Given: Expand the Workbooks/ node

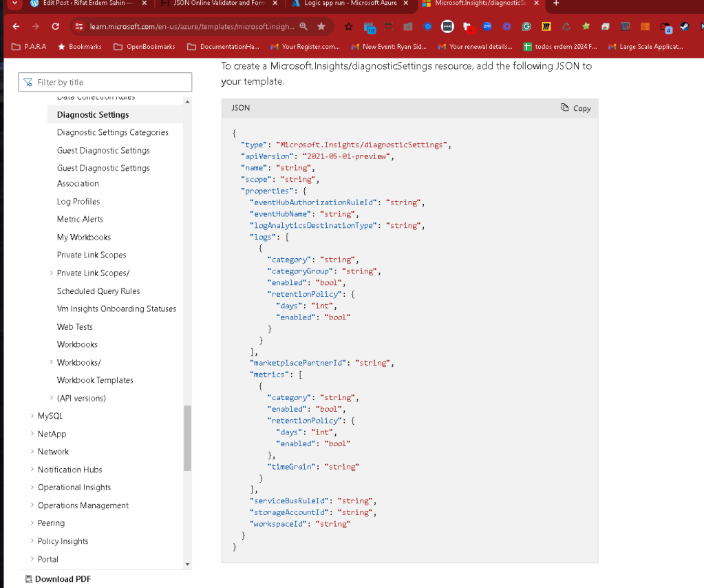Looking at the screenshot, I should (x=51, y=362).
